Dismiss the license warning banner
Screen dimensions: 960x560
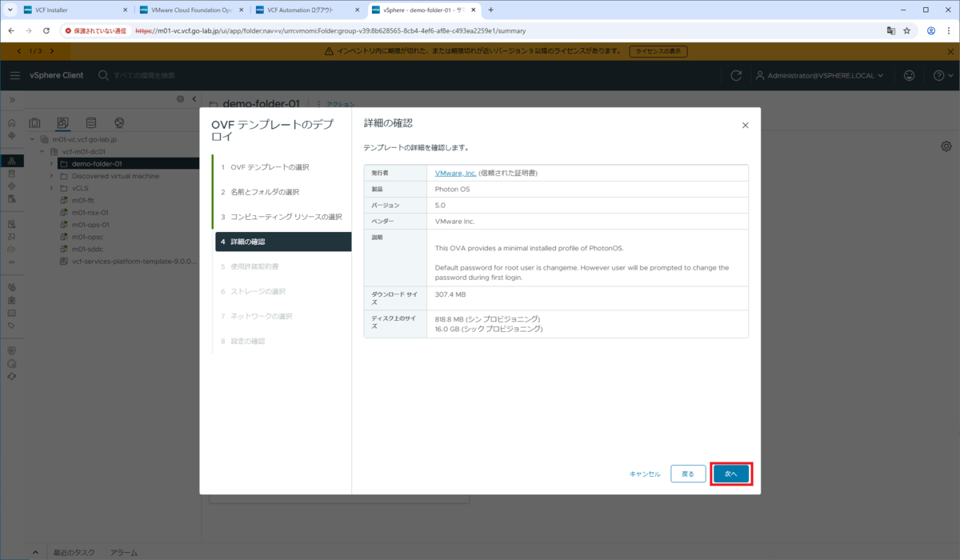click(949, 51)
